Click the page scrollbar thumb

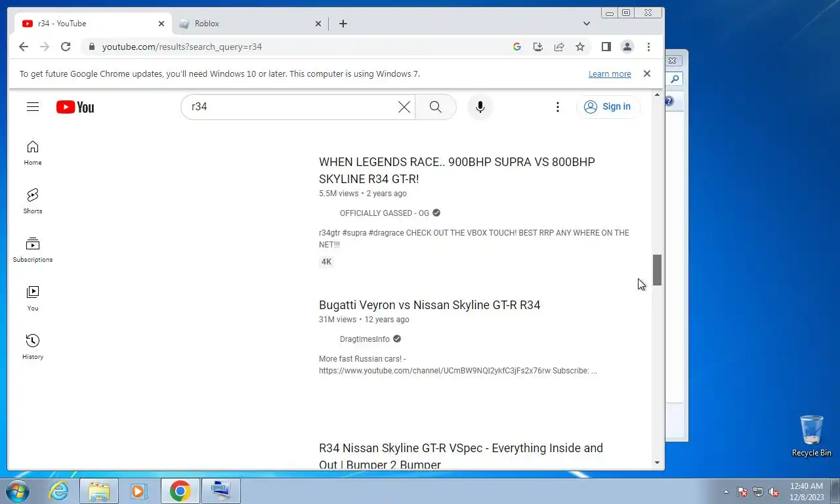click(657, 270)
